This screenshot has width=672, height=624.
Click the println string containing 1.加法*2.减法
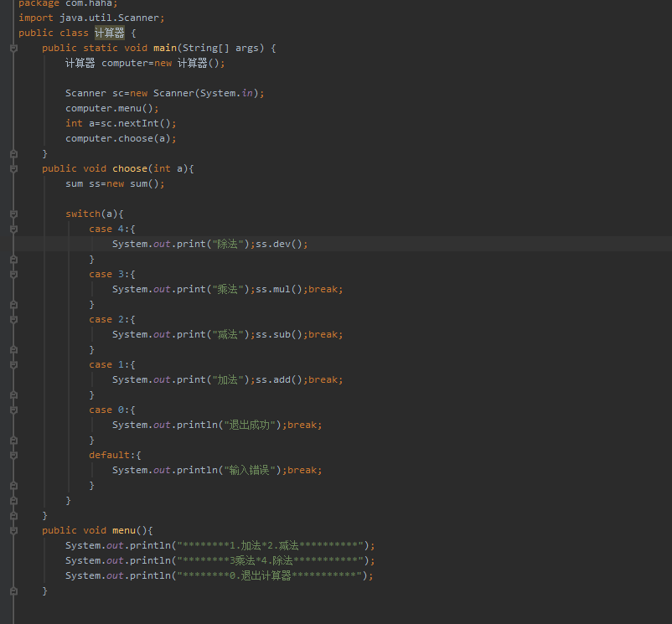(x=271, y=545)
